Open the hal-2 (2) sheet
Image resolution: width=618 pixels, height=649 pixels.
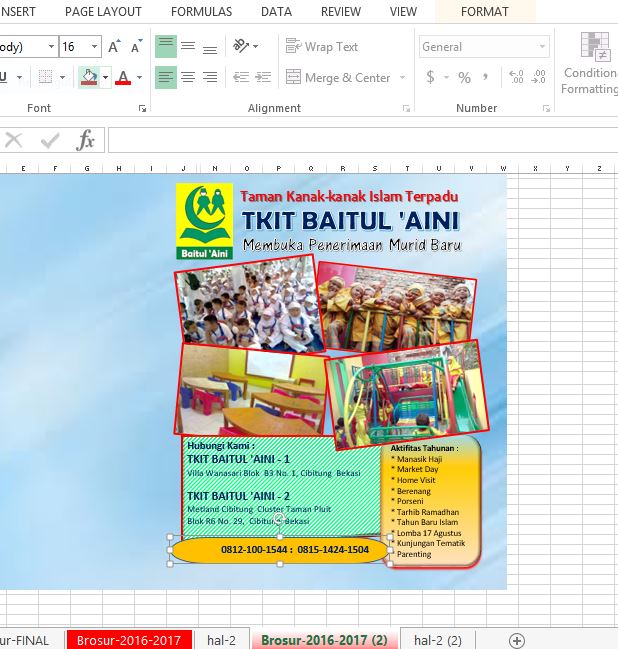(438, 640)
